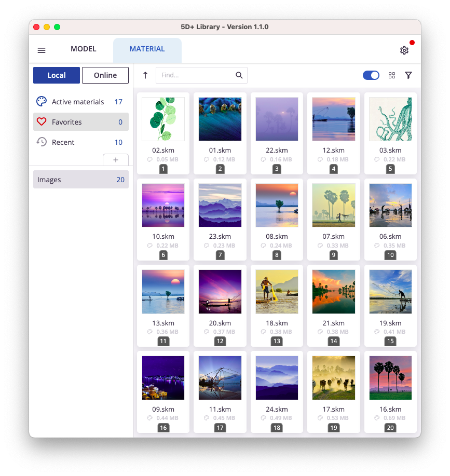This screenshot has height=476, width=450.
Task: Select the Local source option
Action: (x=57, y=75)
